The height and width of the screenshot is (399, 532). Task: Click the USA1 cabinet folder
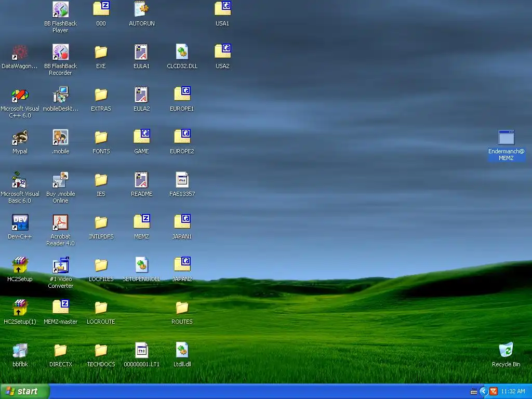pos(222,9)
